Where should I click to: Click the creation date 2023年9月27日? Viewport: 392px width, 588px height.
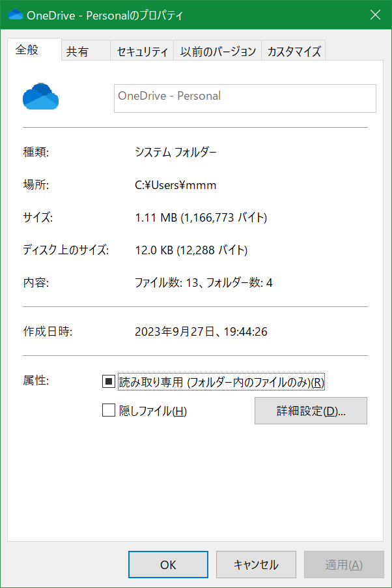[201, 332]
